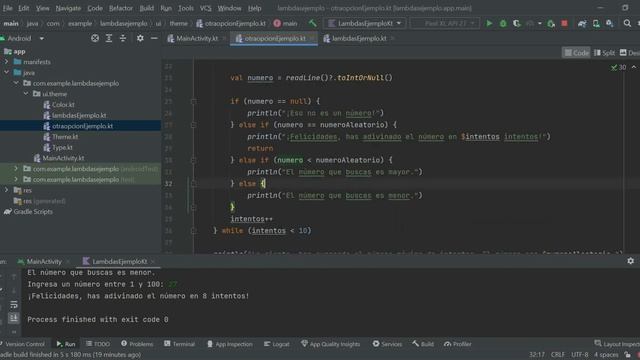Click the main breadcrumb in navigation bar
This screenshot has width=640, height=360.
pyautogui.click(x=11, y=24)
